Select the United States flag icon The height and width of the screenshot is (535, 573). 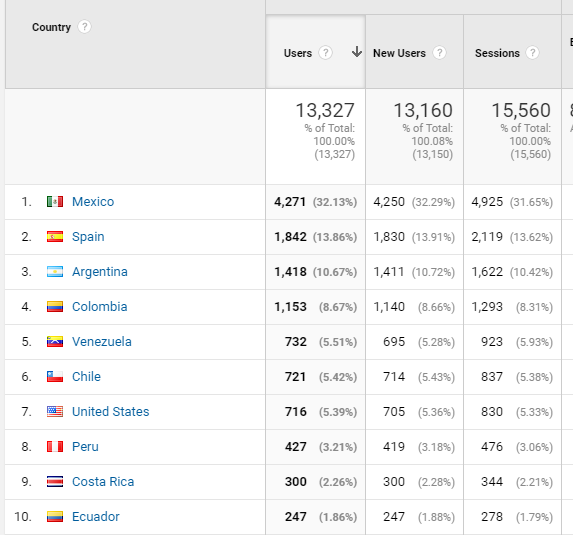[x=55, y=411]
